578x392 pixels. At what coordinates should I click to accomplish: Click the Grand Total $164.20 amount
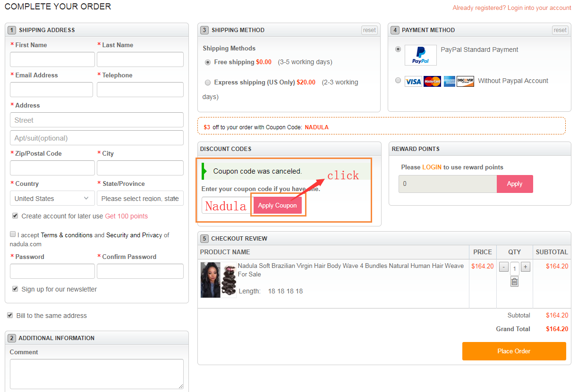pos(557,329)
